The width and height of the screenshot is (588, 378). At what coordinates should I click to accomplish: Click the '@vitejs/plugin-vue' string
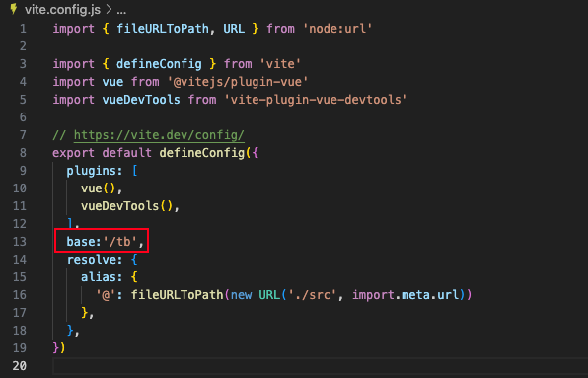(238, 82)
